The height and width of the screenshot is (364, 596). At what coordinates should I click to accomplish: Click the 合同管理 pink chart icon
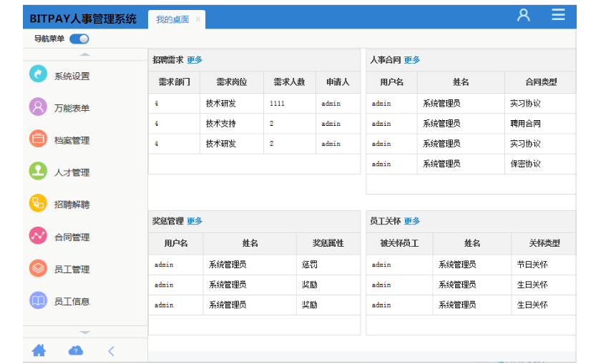click(38, 235)
